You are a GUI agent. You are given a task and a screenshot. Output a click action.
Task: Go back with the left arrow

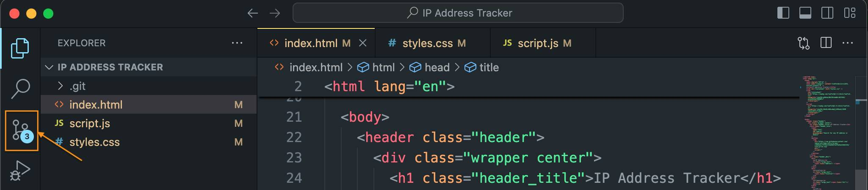click(253, 13)
